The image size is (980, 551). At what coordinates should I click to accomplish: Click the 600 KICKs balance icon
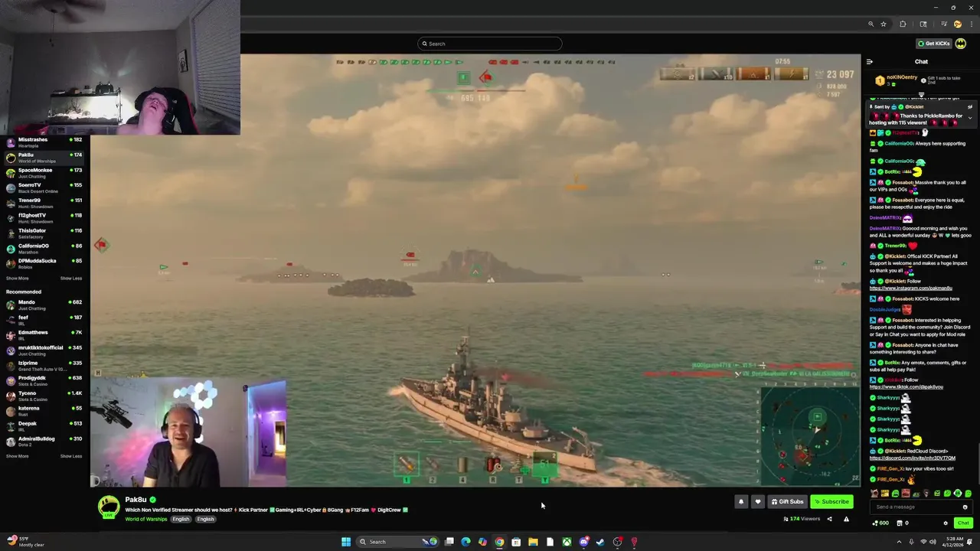[x=880, y=523]
